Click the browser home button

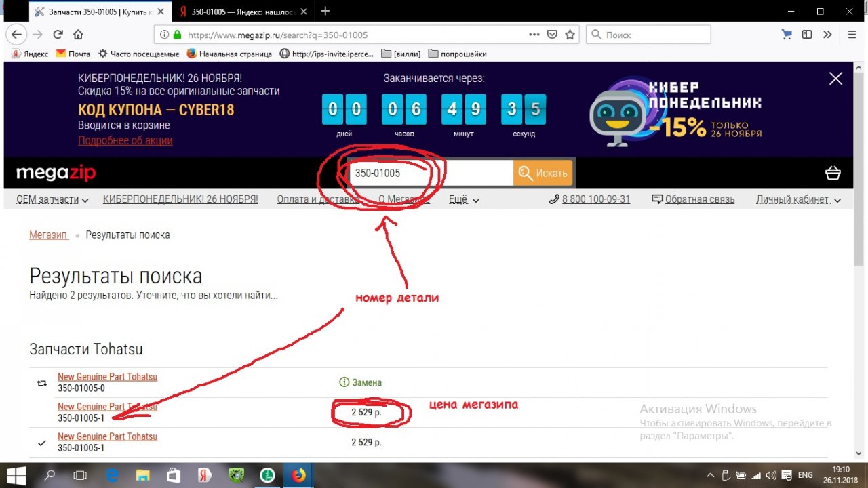click(x=78, y=35)
